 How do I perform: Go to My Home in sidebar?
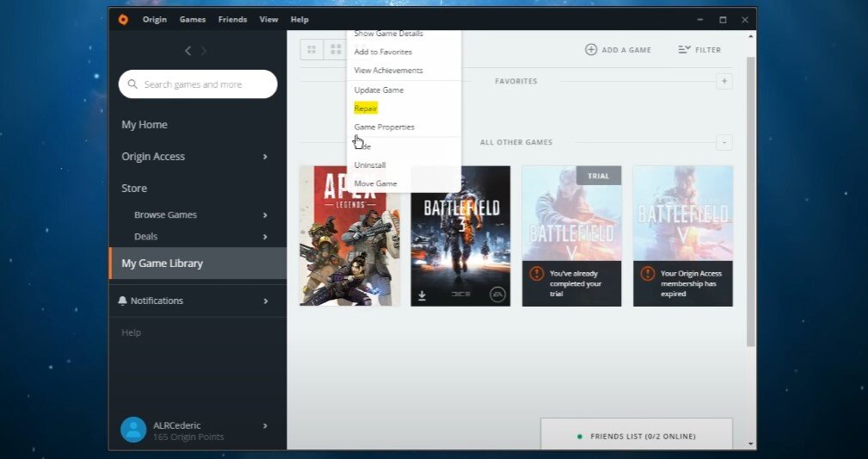145,125
